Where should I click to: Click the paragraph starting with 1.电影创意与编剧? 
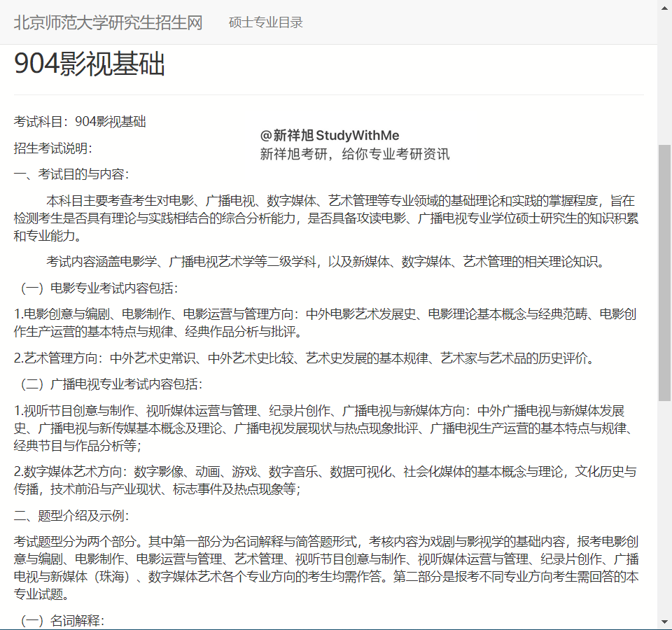325,323
